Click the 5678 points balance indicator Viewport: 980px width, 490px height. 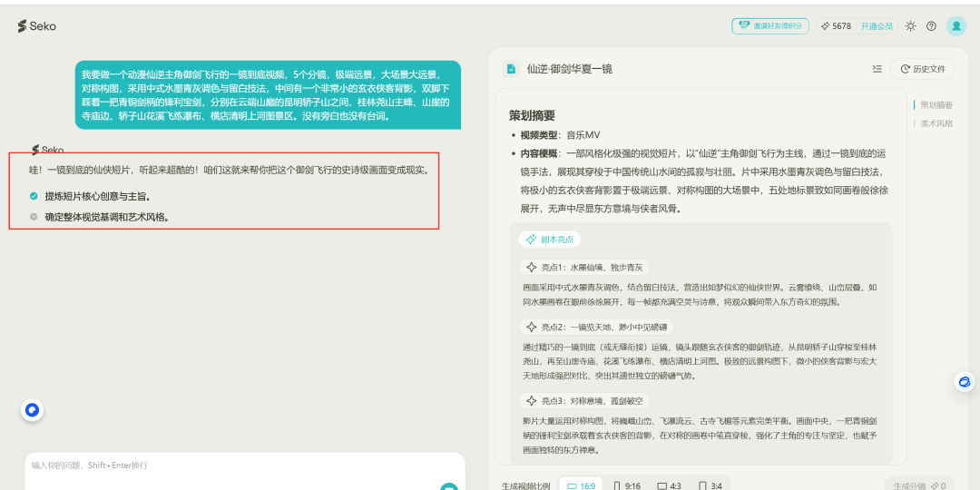(836, 26)
